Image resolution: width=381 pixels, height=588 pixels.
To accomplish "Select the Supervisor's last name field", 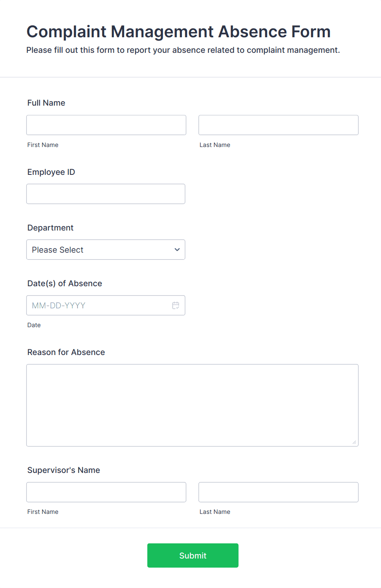I will coord(278,492).
